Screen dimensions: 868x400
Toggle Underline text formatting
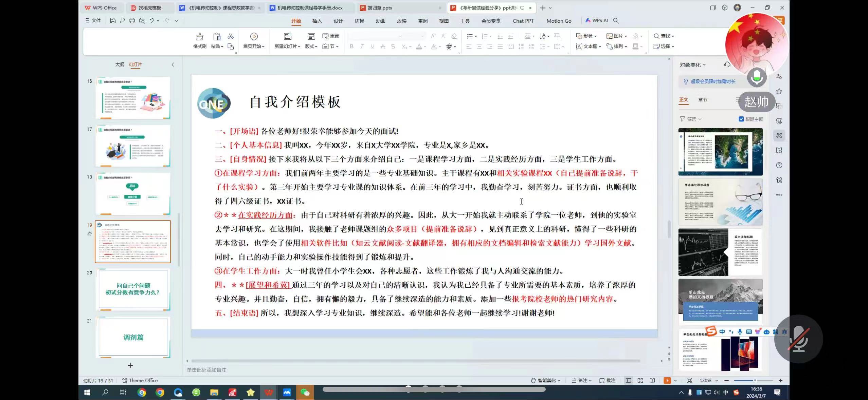[372, 46]
